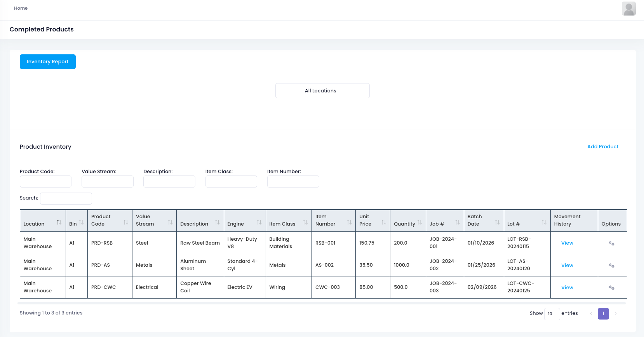View movement history for Raw Steel Beam

click(567, 243)
